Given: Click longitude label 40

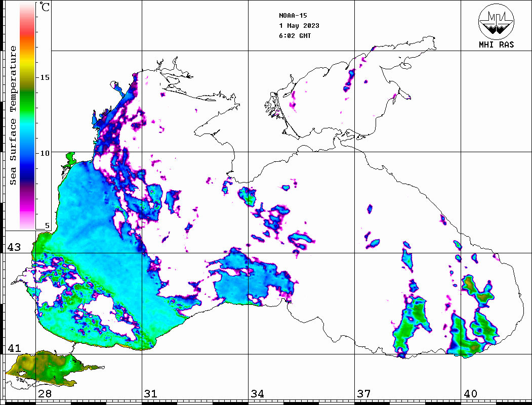Looking at the screenshot, I should [x=470, y=393].
